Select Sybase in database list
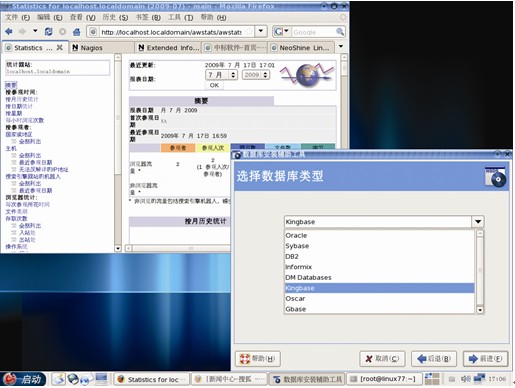This screenshot has height=388, width=515. [379, 246]
